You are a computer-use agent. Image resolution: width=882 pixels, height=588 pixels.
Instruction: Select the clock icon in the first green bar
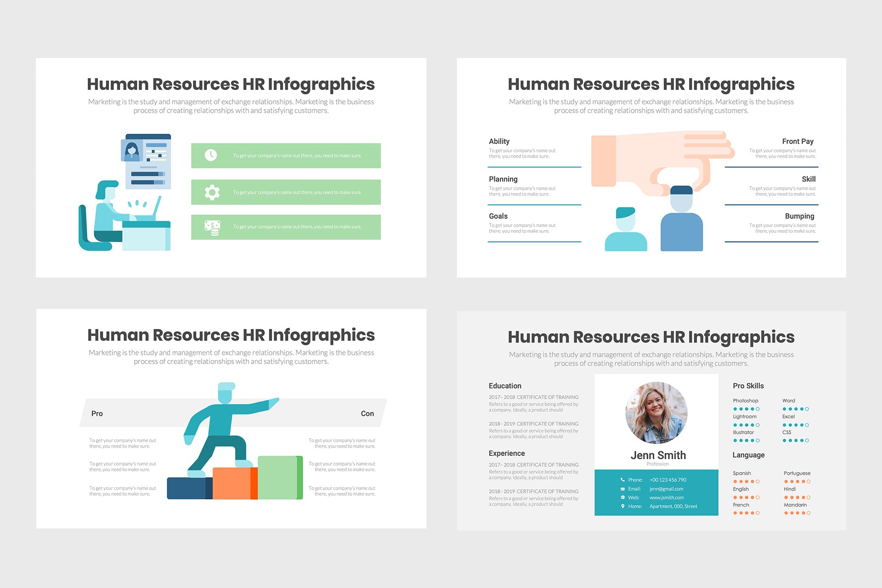point(210,155)
